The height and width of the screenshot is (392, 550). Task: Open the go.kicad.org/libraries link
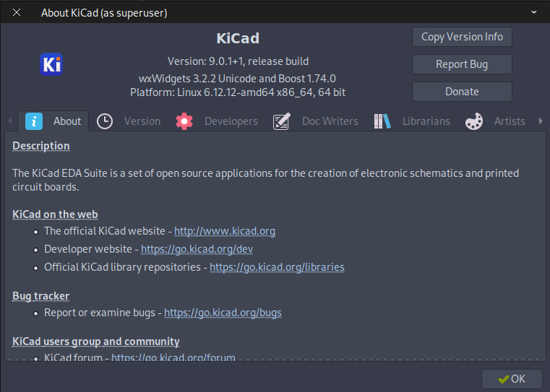pyautogui.click(x=277, y=267)
